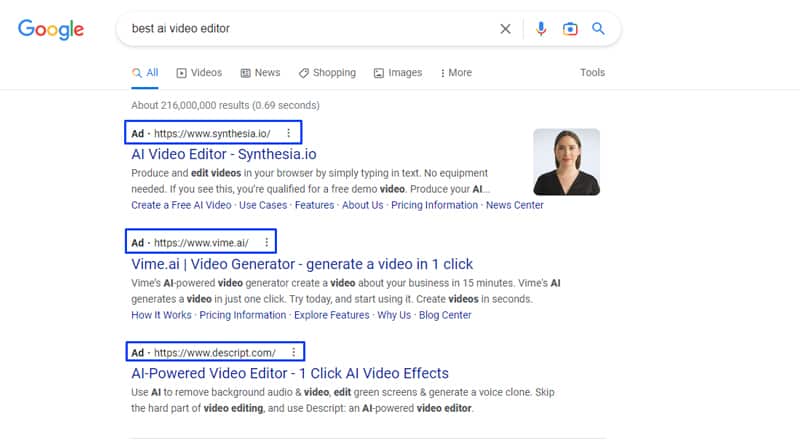Switch to the Images tab
Screen dimensions: 800x442
(x=398, y=73)
